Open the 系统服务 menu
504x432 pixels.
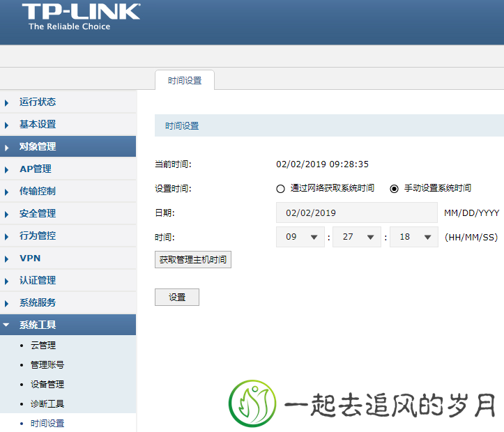38,302
